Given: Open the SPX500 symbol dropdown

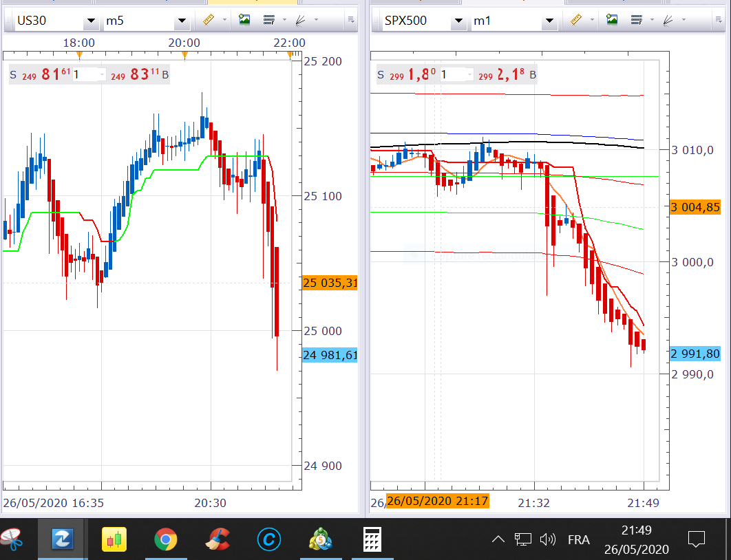Looking at the screenshot, I should pos(458,22).
